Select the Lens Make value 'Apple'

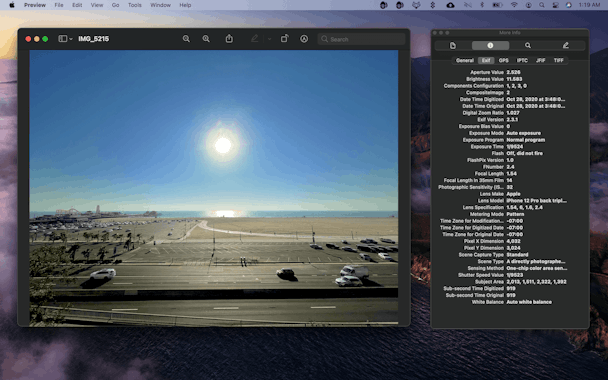click(x=513, y=194)
